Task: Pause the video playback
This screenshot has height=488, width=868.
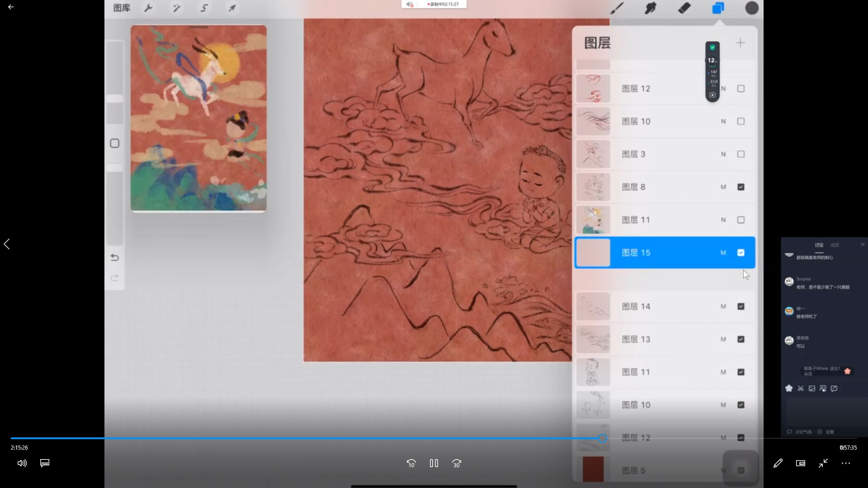Action: tap(434, 463)
